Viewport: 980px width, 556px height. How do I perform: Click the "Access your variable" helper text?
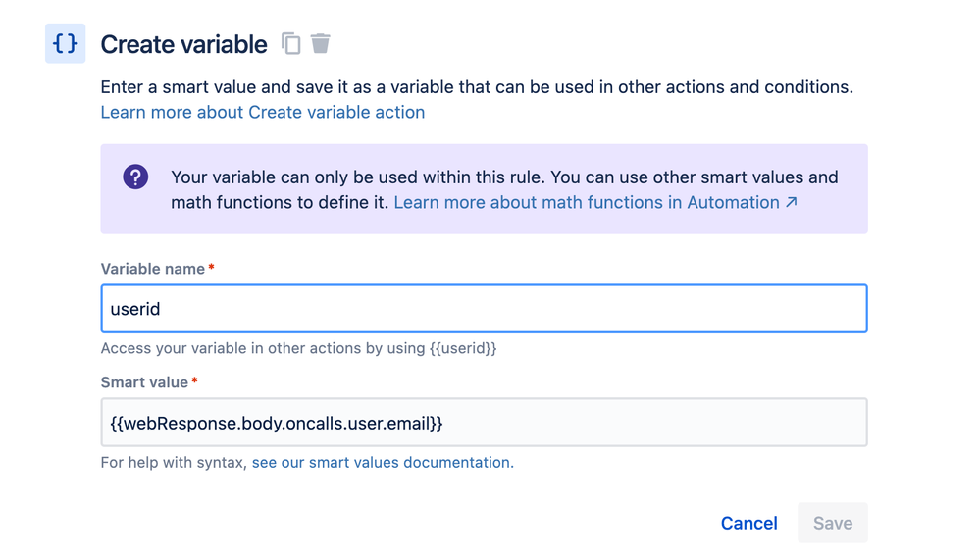click(298, 348)
